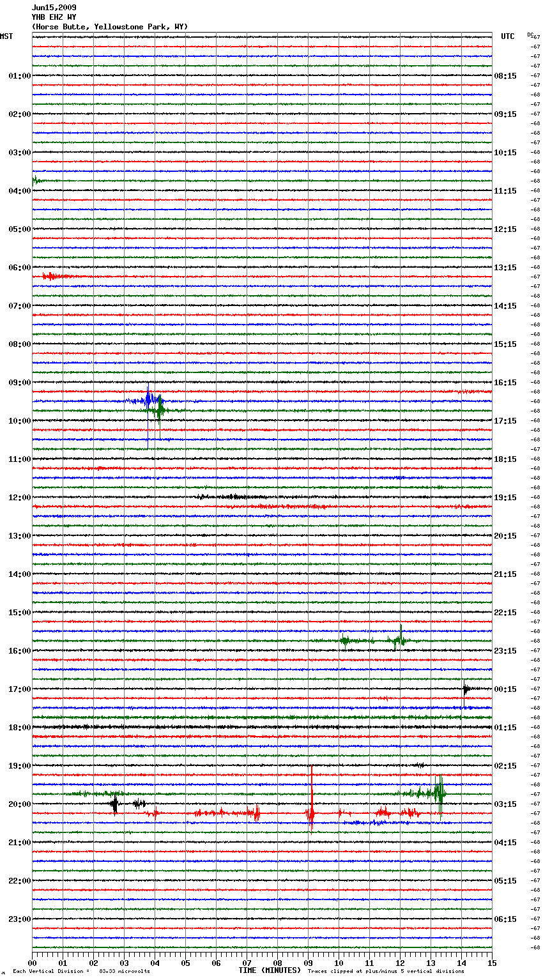Select the 19:15 UTC time label
The width and height of the screenshot is (543, 980).
tap(505, 498)
